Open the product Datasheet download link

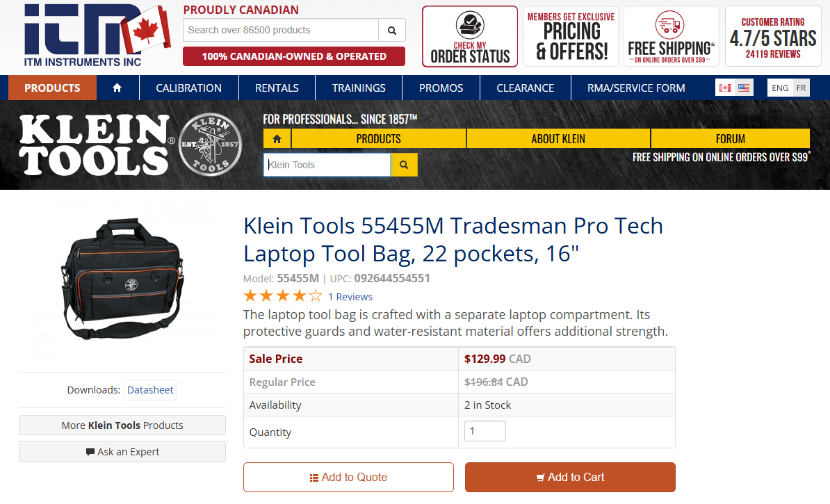pyautogui.click(x=149, y=390)
